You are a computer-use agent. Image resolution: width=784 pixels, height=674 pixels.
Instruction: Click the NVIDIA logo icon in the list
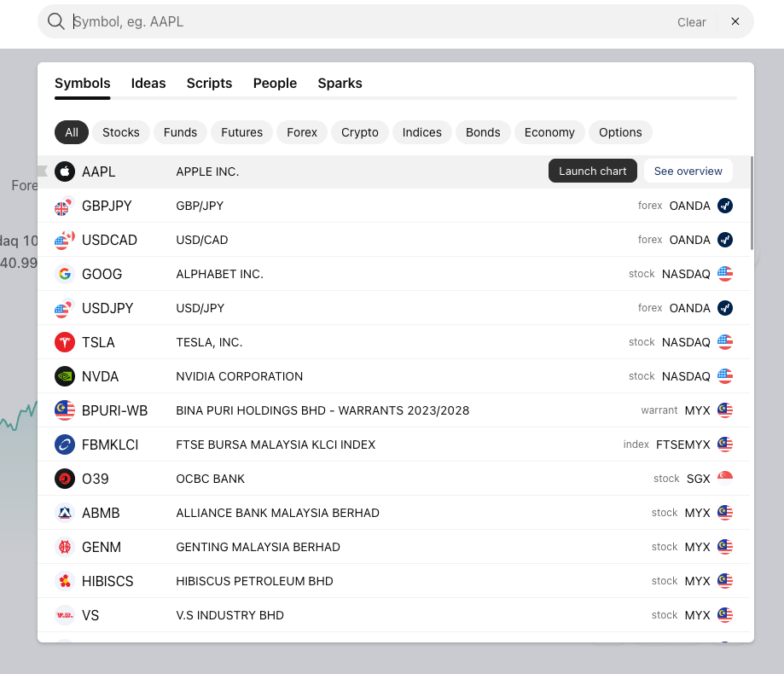point(65,376)
